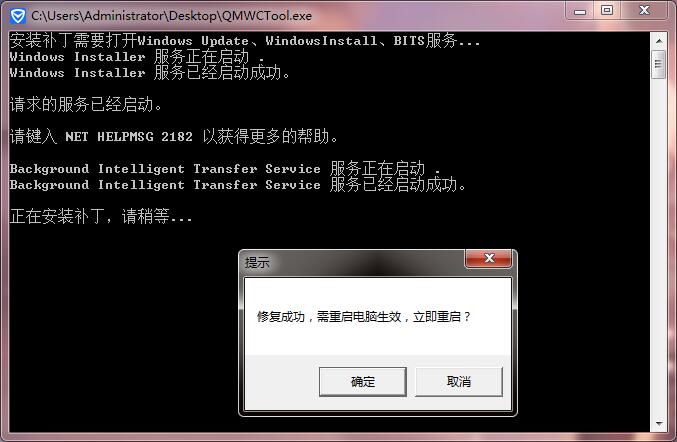Click the 正在安装补丁，请稍等 console line
Screen dimensions: 677x442
click(x=101, y=216)
